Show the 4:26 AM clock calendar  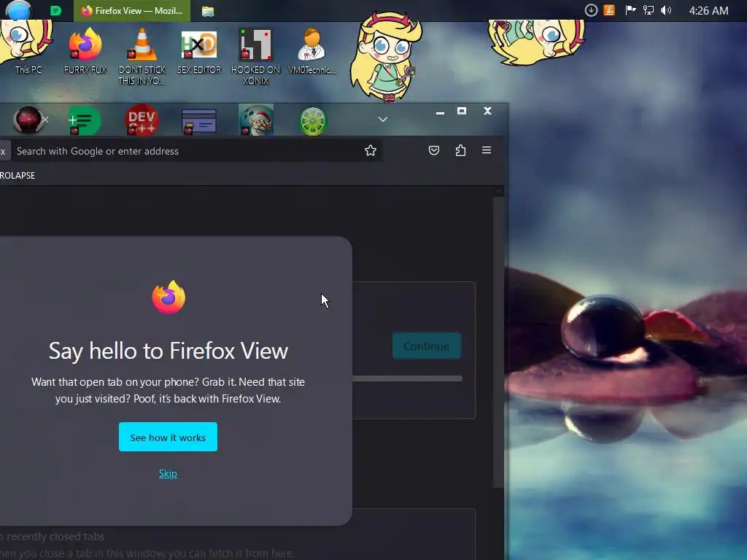click(x=708, y=10)
